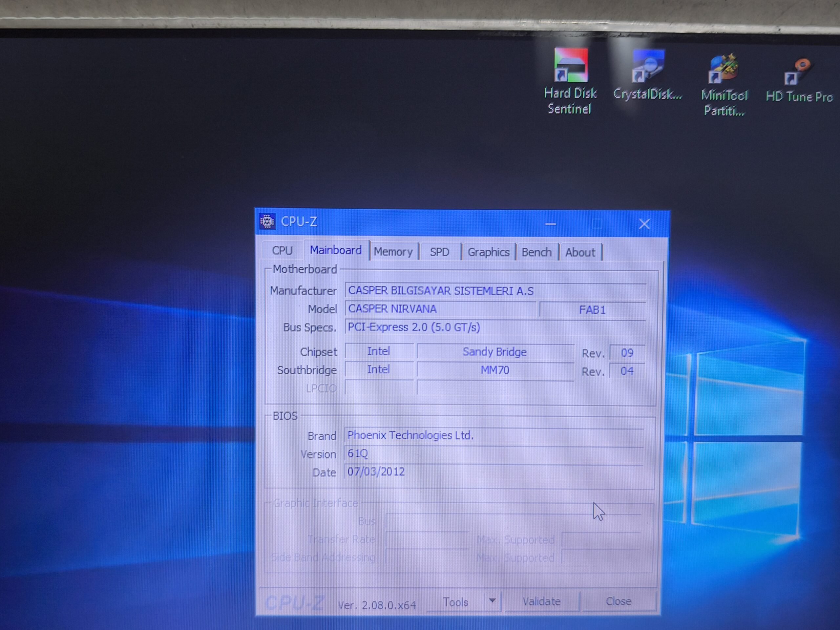The width and height of the screenshot is (840, 630).
Task: Click the Southbridge vendor Intel field
Action: pyautogui.click(x=379, y=369)
